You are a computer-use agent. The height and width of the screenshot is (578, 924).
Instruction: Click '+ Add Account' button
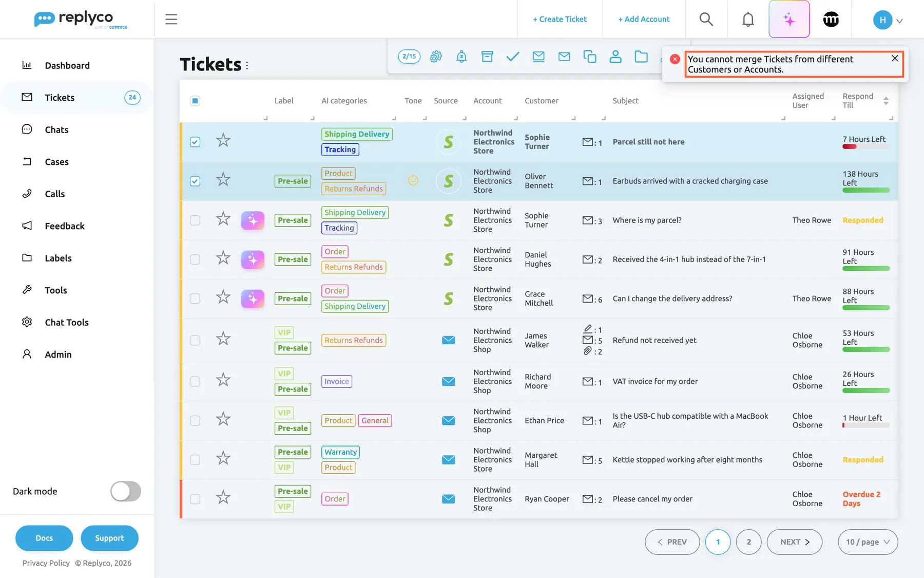coord(644,19)
